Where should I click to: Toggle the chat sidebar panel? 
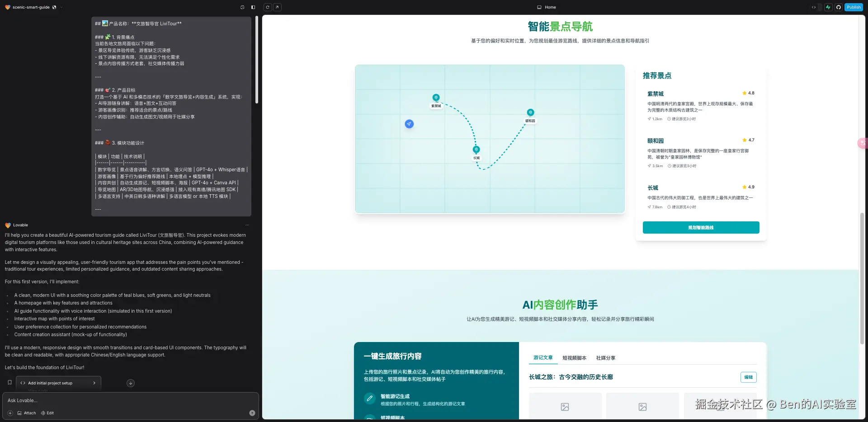pos(253,7)
